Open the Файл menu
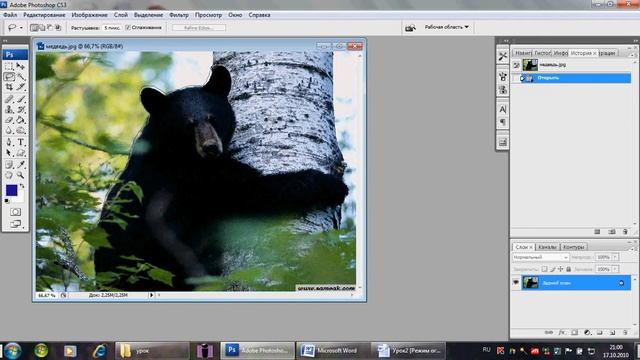The image size is (640, 360). [10, 15]
